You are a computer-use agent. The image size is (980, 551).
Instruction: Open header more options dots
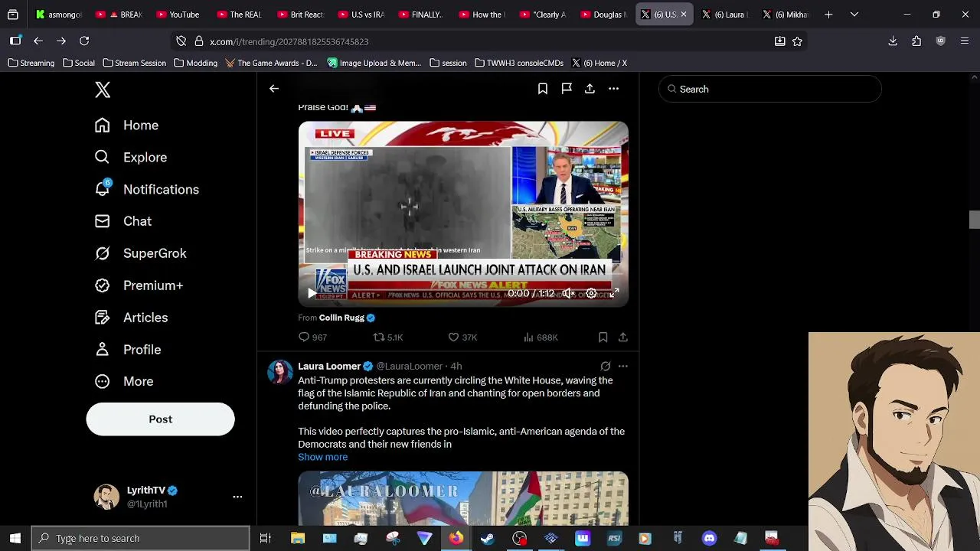click(x=613, y=89)
